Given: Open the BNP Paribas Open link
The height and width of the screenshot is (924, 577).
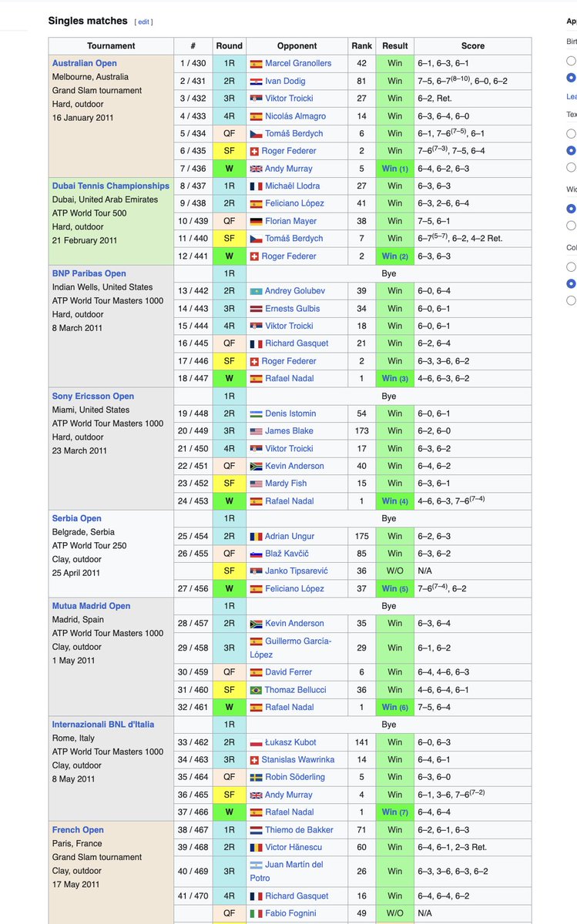Looking at the screenshot, I should click(89, 273).
